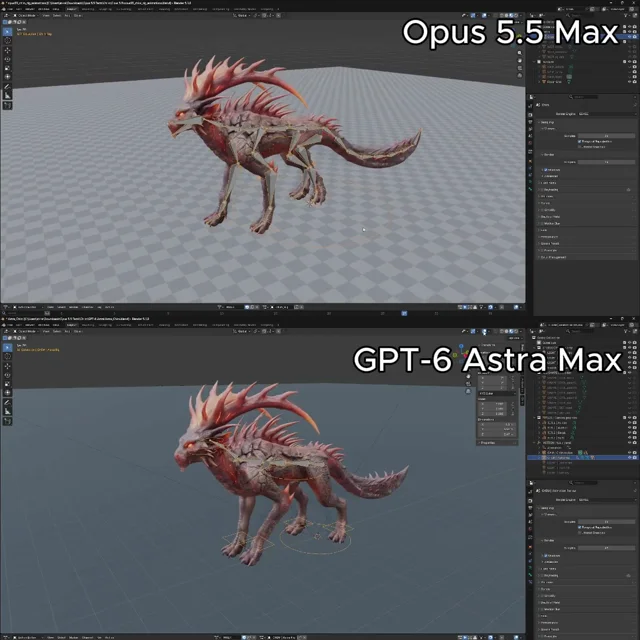Select the Transform tool in top Blender window
Screen dimensions: 640x640
coord(7,76)
